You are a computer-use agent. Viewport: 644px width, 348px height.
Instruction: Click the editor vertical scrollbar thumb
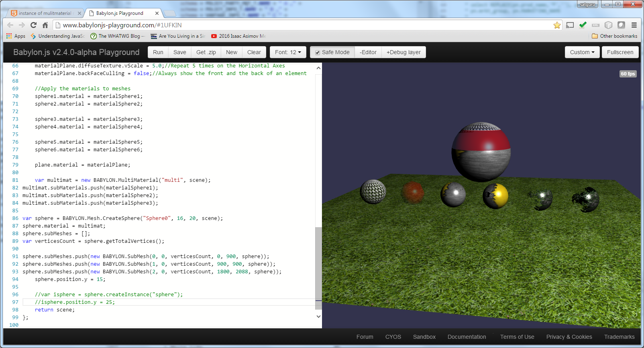click(x=318, y=268)
